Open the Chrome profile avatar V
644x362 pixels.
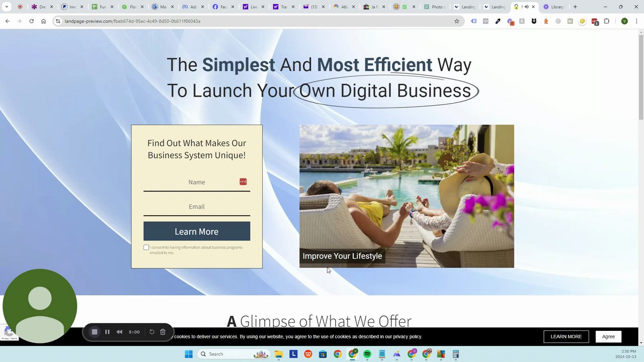pyautogui.click(x=624, y=21)
